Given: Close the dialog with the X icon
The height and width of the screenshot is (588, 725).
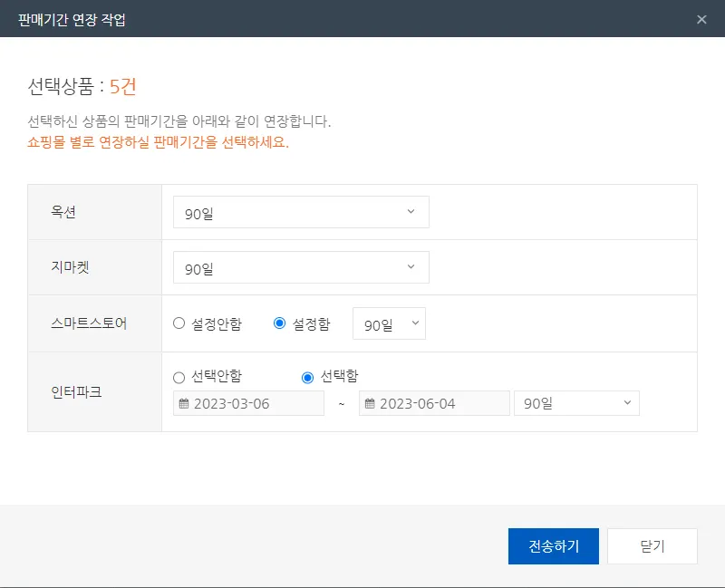Looking at the screenshot, I should coord(701,19).
